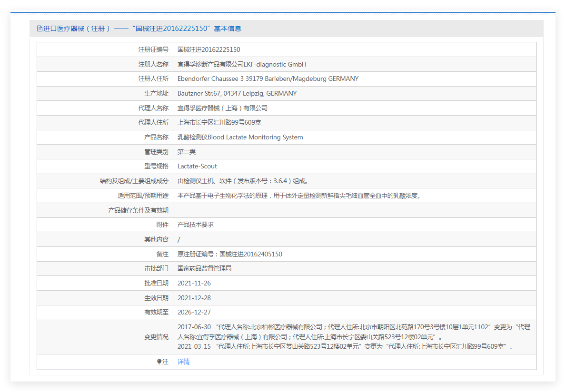Screen dimensions: 566x392
Task: Select address Ebendorfer Chaussee 3 39179 Barleben value
Action: tap(268, 78)
